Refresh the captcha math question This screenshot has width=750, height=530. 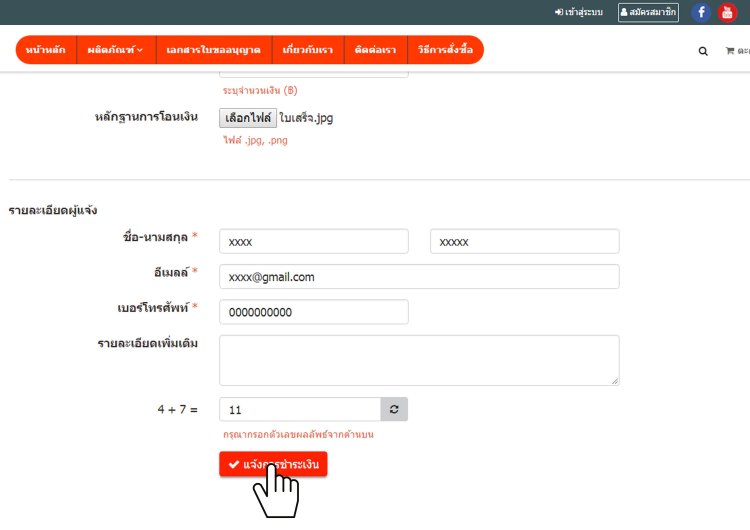tap(394, 410)
